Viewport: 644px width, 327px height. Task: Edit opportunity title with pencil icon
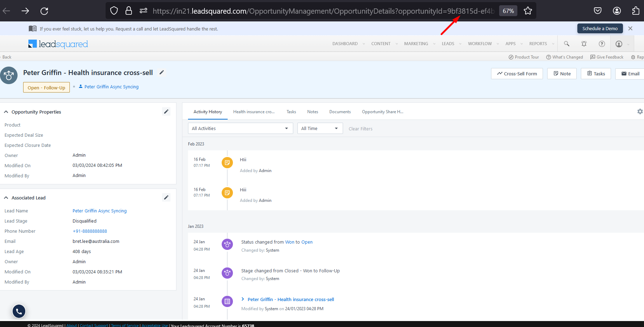[x=162, y=72]
